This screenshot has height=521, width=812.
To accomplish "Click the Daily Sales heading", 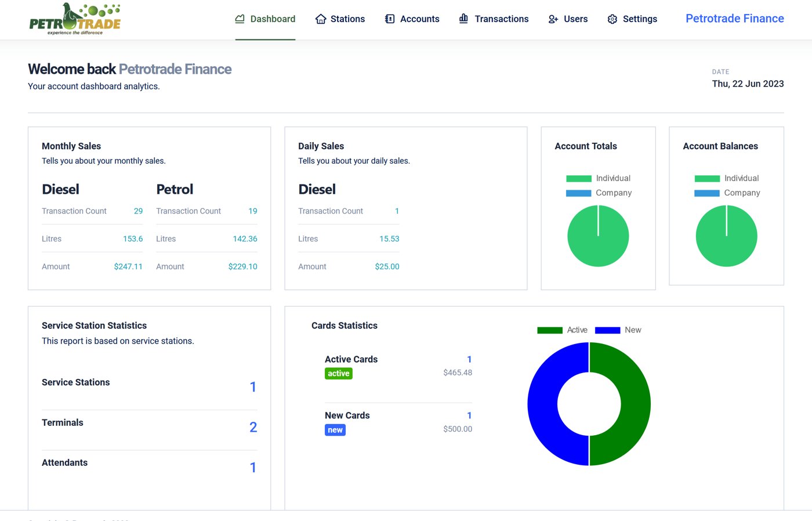I will [x=321, y=146].
